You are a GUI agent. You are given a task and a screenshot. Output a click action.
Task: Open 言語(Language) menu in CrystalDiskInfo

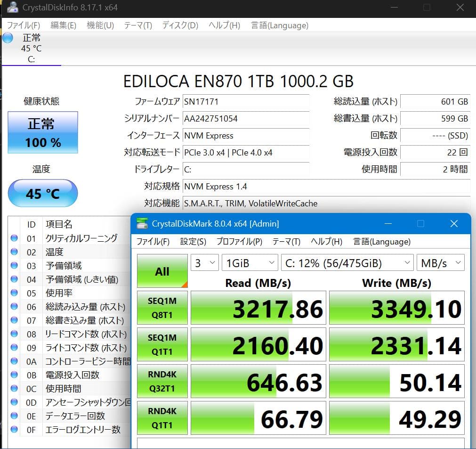[x=280, y=25]
